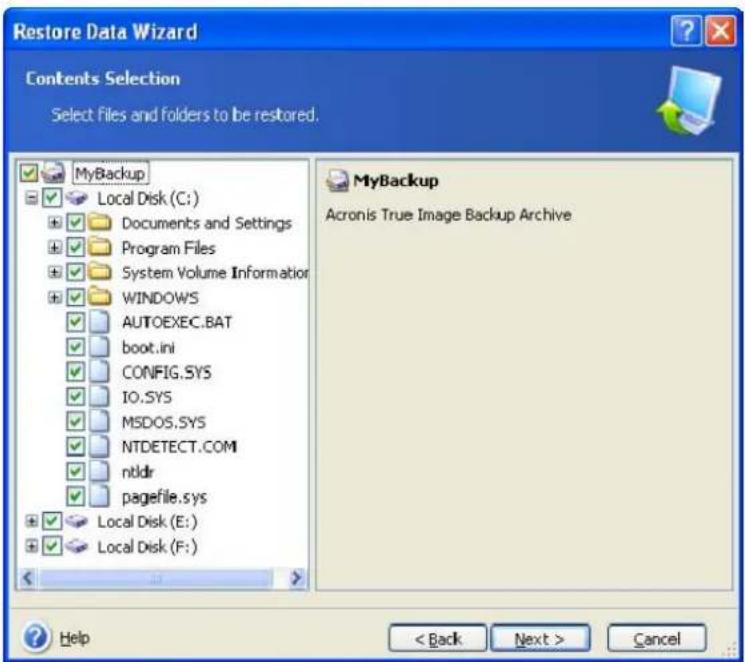
Task: Click the MyBackup archive icon in tree
Action: 53,173
